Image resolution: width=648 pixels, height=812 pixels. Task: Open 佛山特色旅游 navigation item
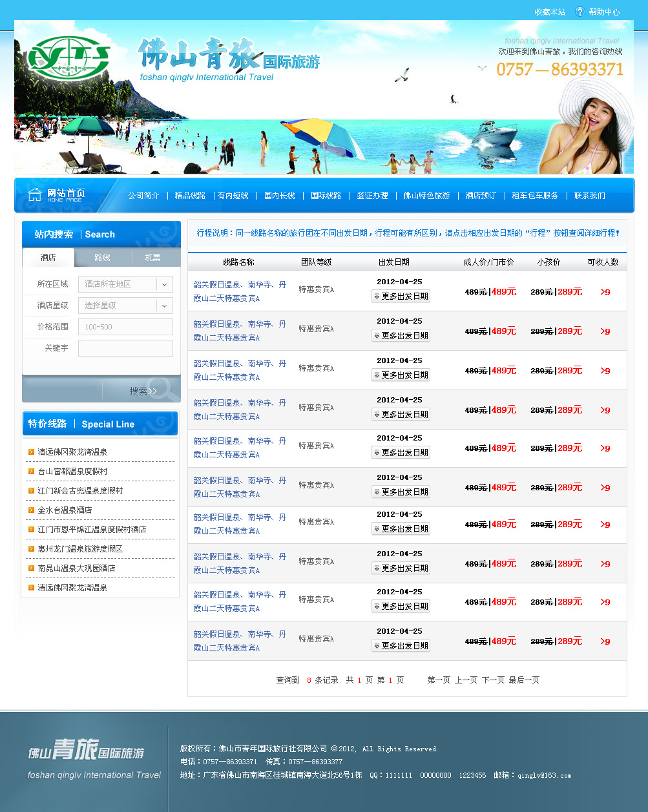(426, 196)
